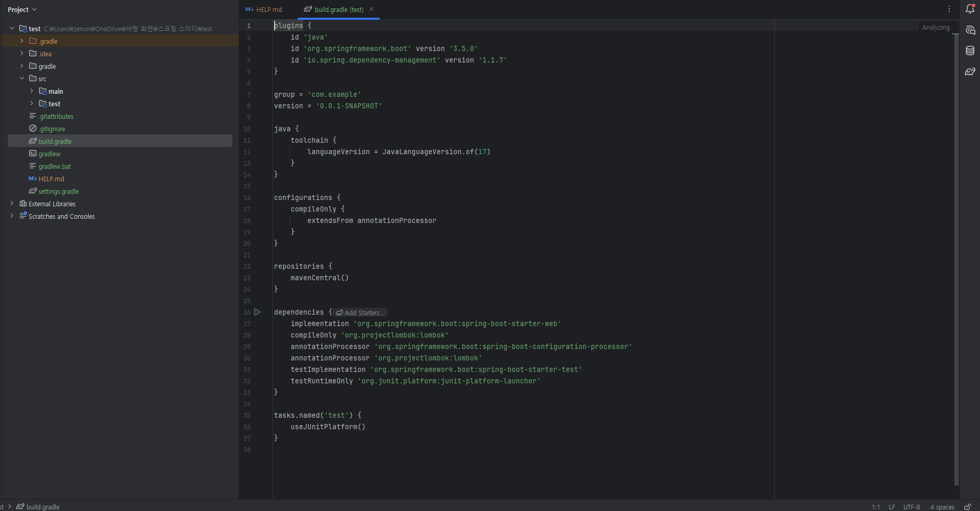Click useJUnitPlatform() on line 36
Screen dimensions: 980x511
pyautogui.click(x=328, y=427)
